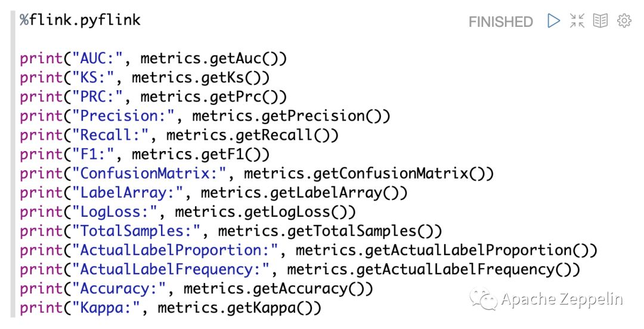Click the LogLoss print statement
The image size is (644, 329).
[x=188, y=212]
